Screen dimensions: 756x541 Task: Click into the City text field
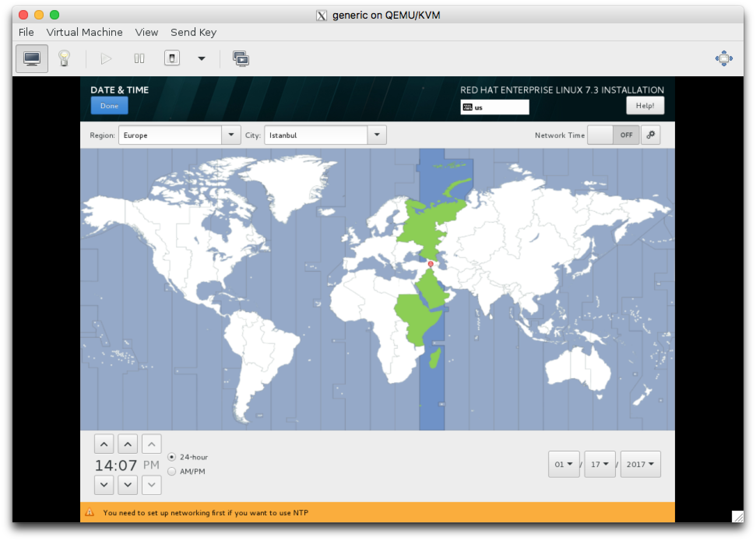click(316, 135)
